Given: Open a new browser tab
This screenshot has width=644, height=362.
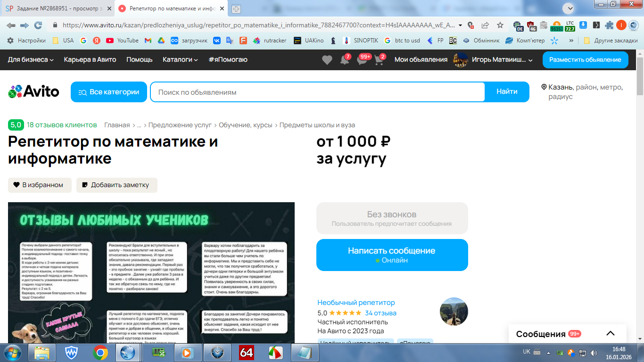Looking at the screenshot, I should point(236,8).
